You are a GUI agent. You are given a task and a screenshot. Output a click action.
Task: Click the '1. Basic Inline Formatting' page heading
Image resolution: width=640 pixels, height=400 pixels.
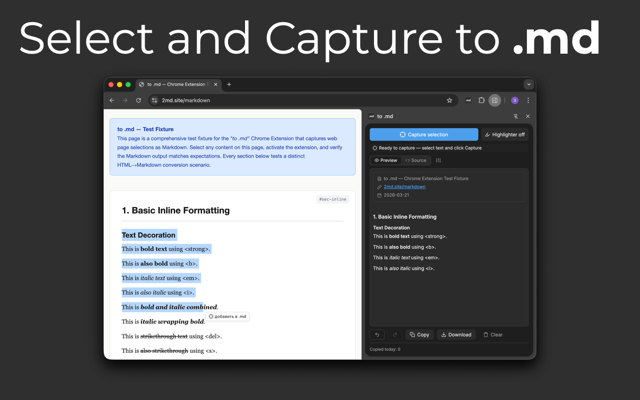point(176,211)
